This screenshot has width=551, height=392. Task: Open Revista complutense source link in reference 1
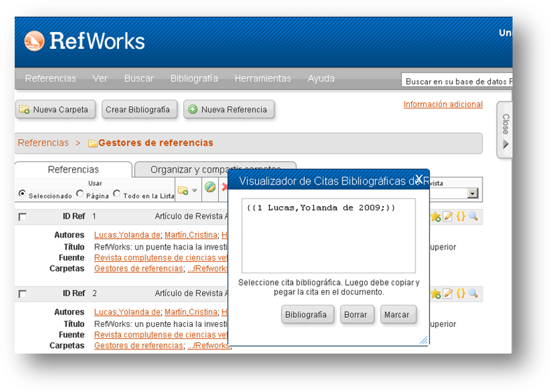[161, 258]
